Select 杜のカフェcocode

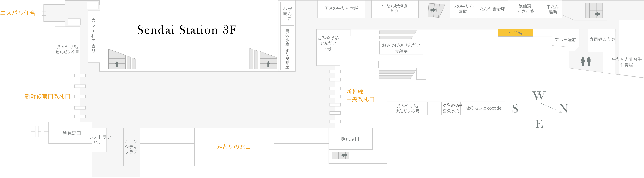tap(483, 108)
